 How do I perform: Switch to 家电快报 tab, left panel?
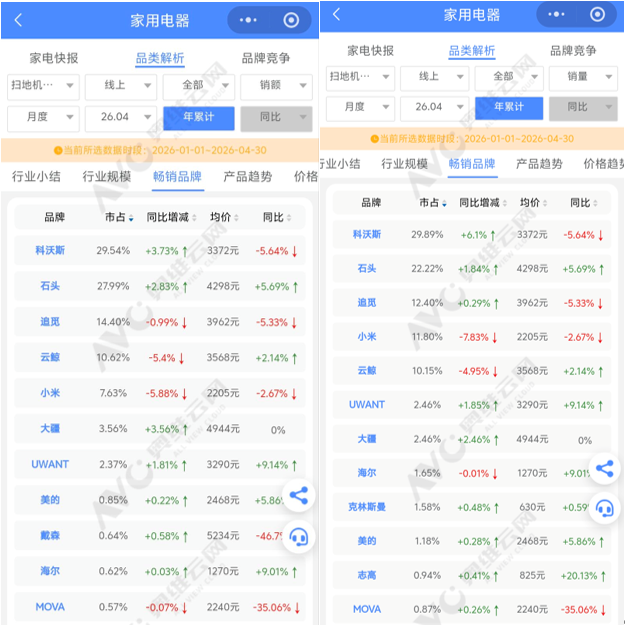point(53,58)
